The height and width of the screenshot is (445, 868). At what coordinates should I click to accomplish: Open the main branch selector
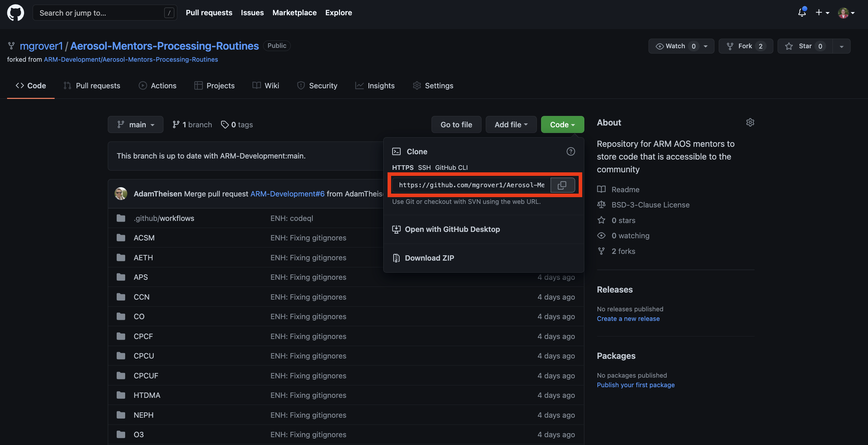point(135,124)
